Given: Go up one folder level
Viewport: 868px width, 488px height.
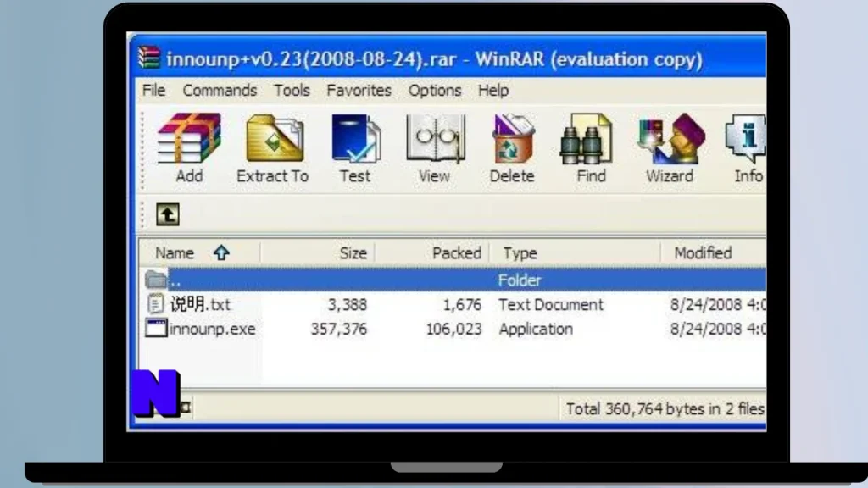Looking at the screenshot, I should [x=168, y=214].
